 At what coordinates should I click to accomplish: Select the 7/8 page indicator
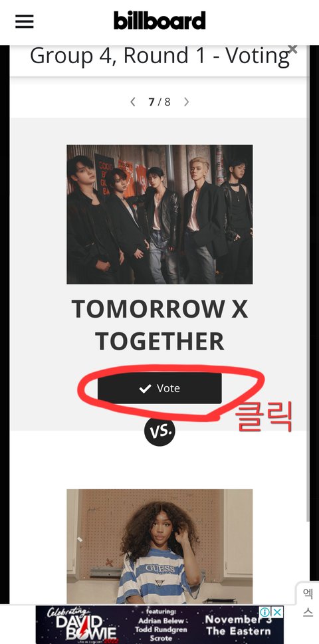[159, 102]
